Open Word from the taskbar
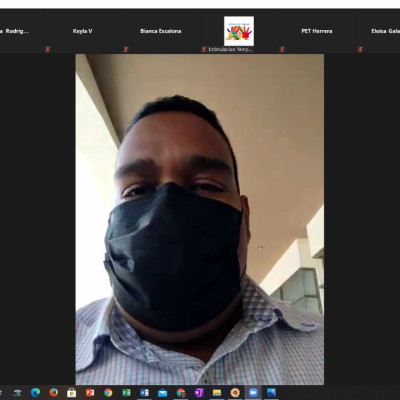The height and width of the screenshot is (400, 400). [x=144, y=392]
